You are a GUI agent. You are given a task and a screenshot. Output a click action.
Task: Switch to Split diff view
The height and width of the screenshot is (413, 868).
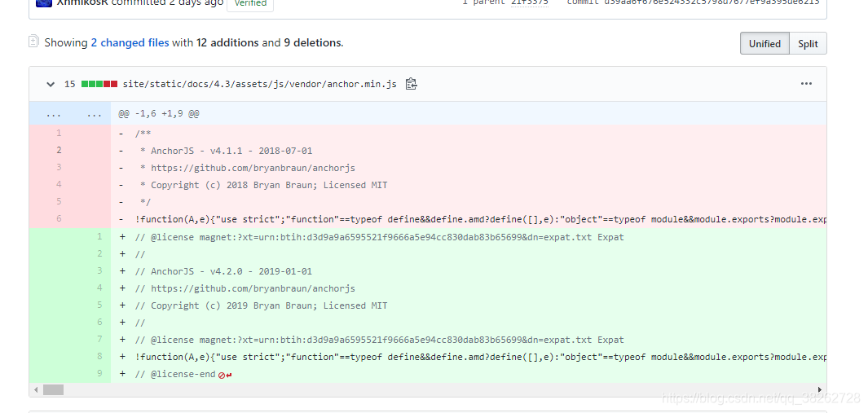pos(808,44)
